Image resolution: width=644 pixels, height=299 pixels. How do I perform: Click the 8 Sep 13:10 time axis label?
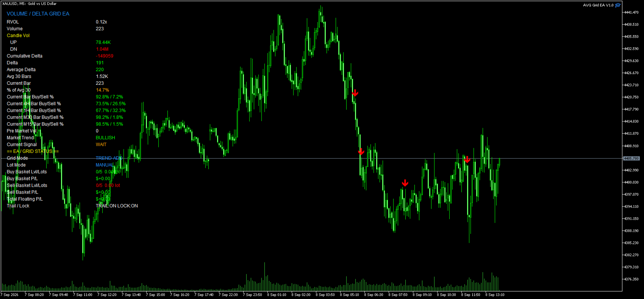[x=495, y=295]
